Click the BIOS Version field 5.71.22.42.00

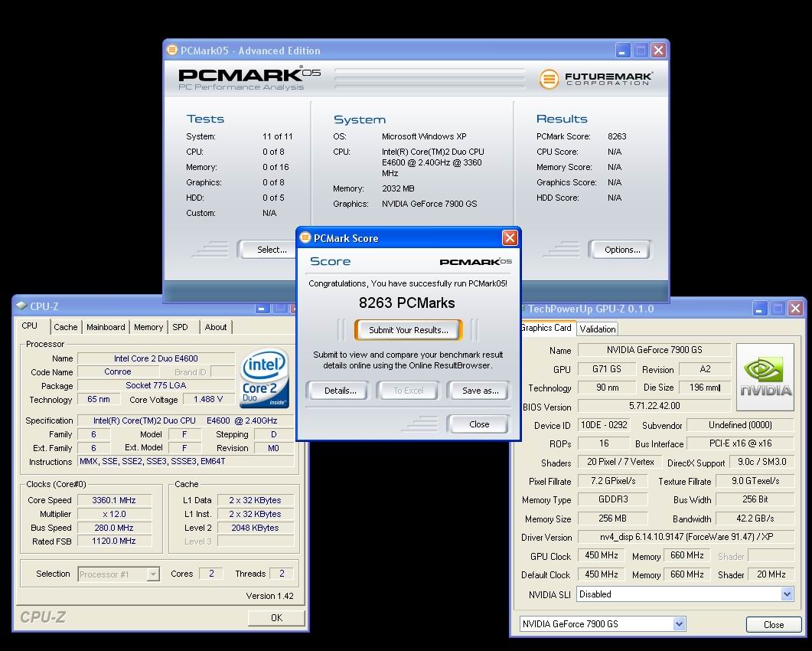tap(654, 406)
